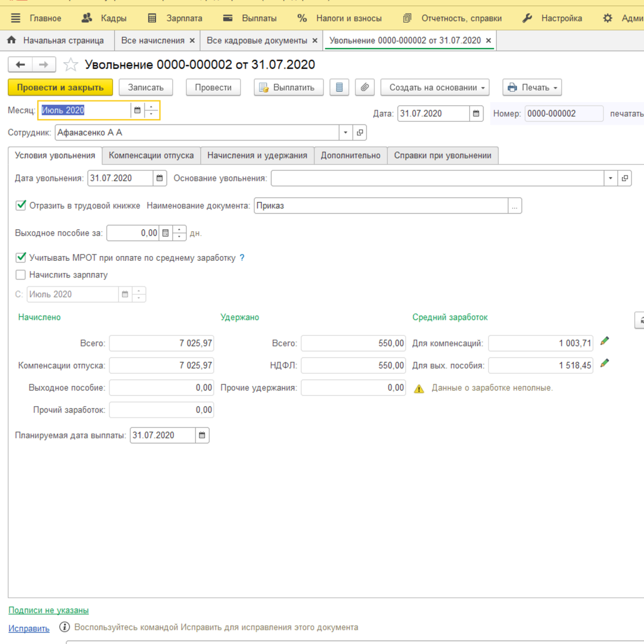This screenshot has width=644, height=644.
Task: Click the Выплатить button
Action: 289,87
